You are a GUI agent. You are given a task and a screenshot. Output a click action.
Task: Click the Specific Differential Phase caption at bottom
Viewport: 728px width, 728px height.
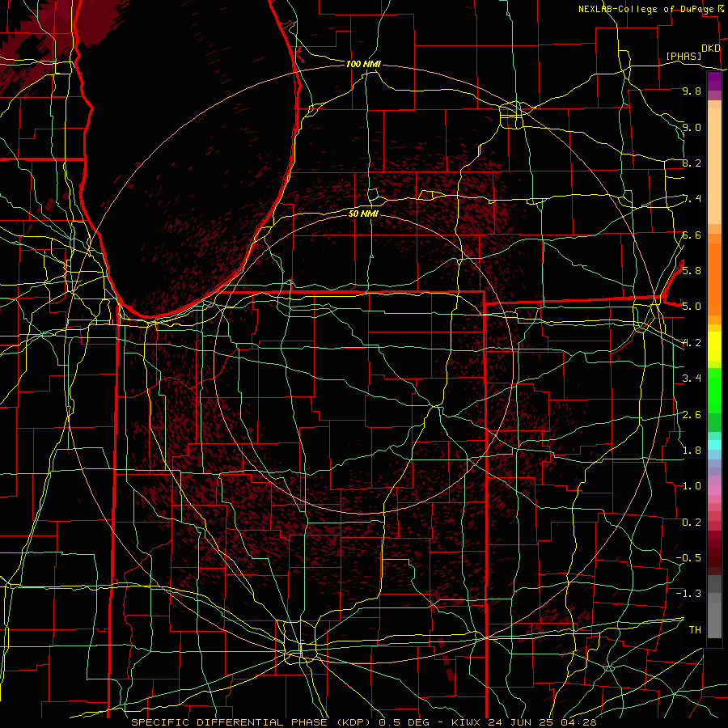tap(364, 722)
